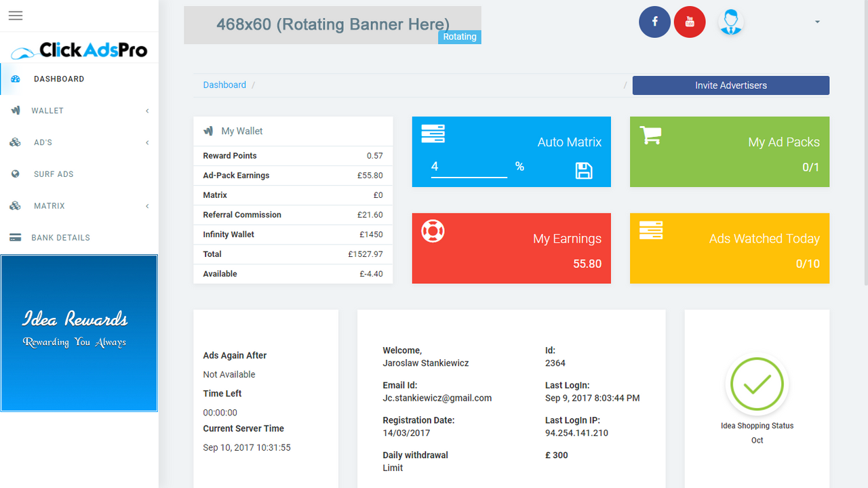The image size is (868, 488).
Task: Click the Available £-4.40 value
Action: click(372, 274)
